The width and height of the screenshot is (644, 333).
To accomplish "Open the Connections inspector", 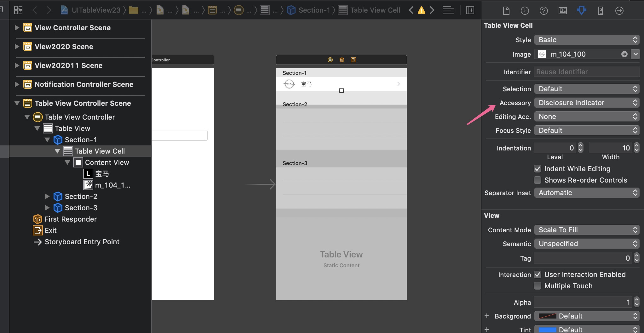I will tap(619, 10).
